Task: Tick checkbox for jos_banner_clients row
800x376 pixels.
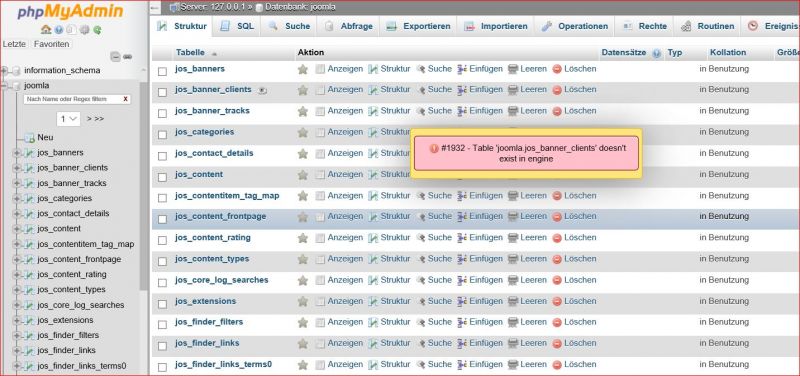Action: click(x=162, y=92)
